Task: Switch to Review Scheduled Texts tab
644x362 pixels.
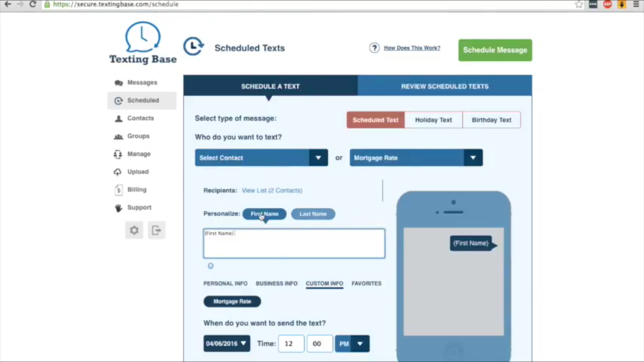Action: coord(445,86)
